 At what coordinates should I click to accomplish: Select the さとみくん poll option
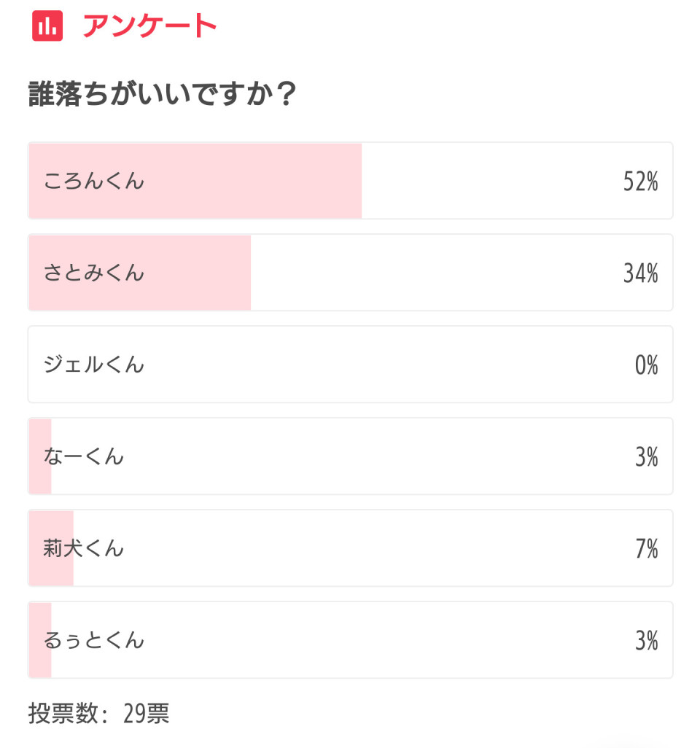(x=350, y=273)
